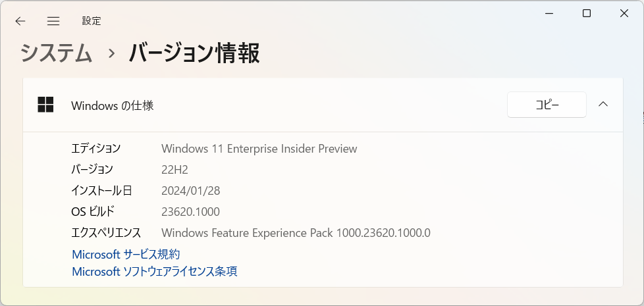Open Microsoft ソフトウェアライセンス条項 link
Screen dimensions: 644x306
pos(155,272)
